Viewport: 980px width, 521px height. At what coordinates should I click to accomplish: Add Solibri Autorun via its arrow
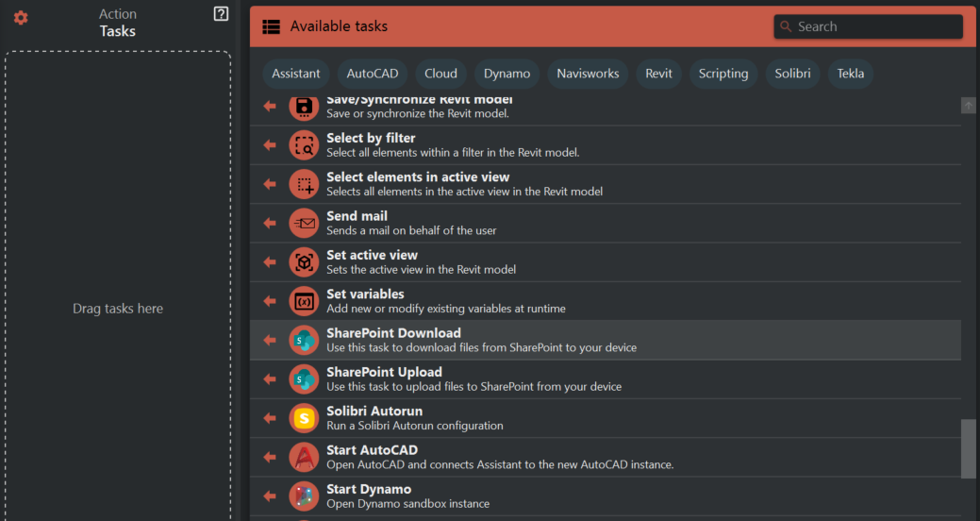(270, 418)
